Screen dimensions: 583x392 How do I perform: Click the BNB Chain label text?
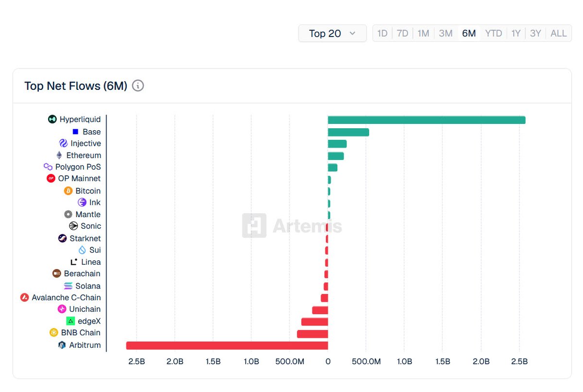click(x=81, y=333)
